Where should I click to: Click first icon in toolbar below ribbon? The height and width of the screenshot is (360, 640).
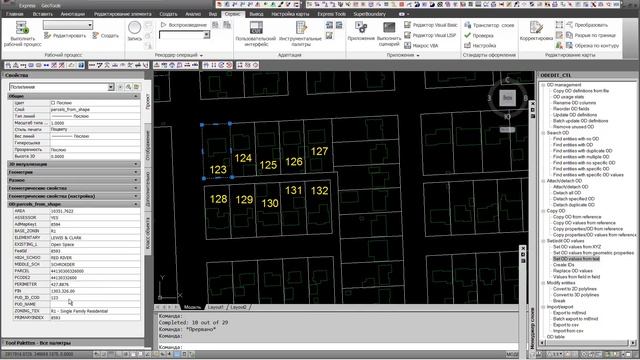click(9, 65)
